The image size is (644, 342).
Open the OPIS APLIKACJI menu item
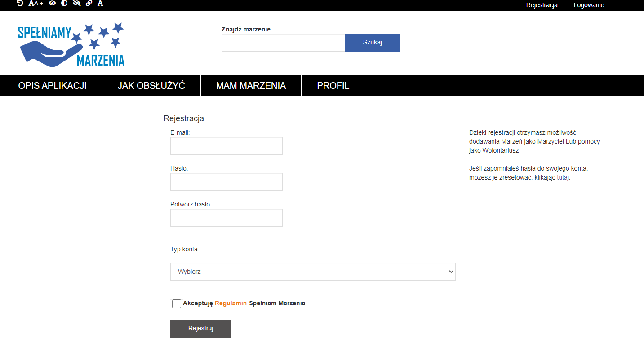pos(52,86)
